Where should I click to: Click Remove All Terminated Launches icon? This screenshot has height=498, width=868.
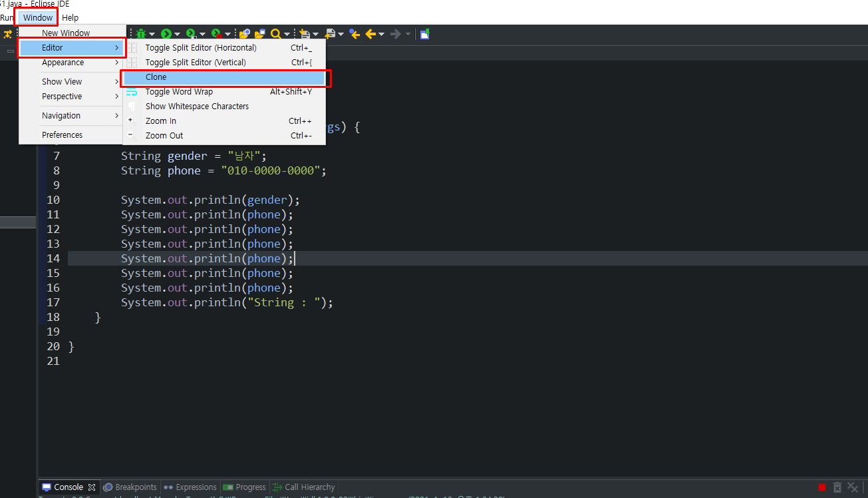tap(853, 487)
